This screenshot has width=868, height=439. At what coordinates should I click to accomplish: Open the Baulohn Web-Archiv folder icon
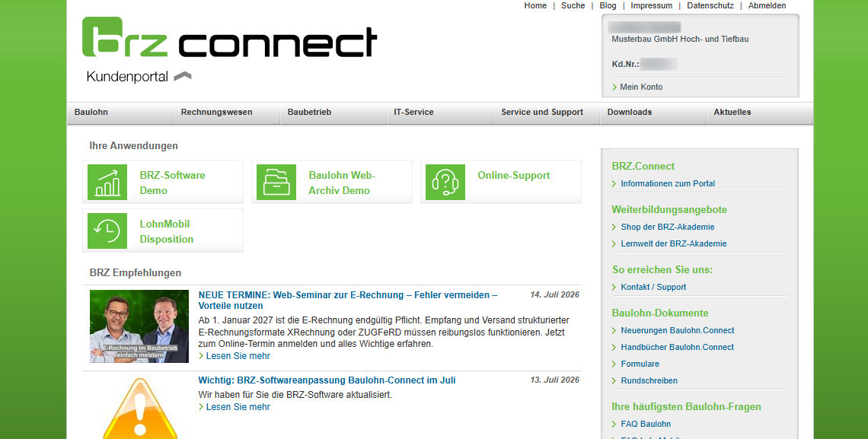(276, 183)
